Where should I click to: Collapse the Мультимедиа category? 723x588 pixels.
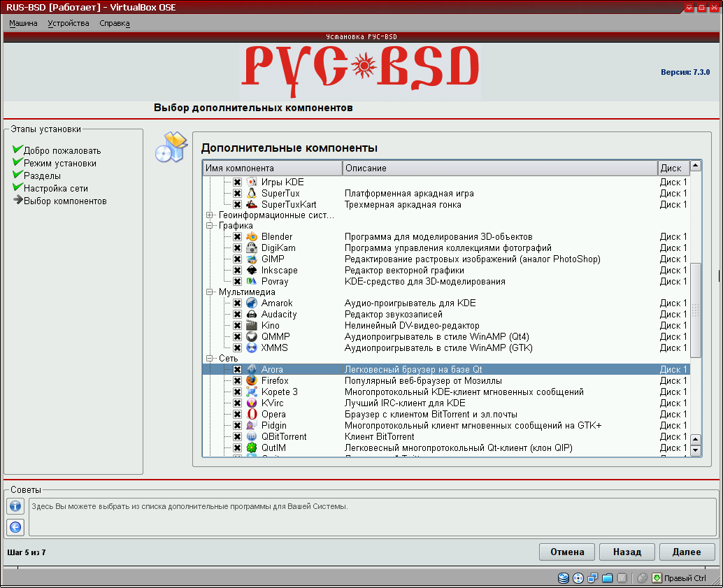tap(209, 292)
